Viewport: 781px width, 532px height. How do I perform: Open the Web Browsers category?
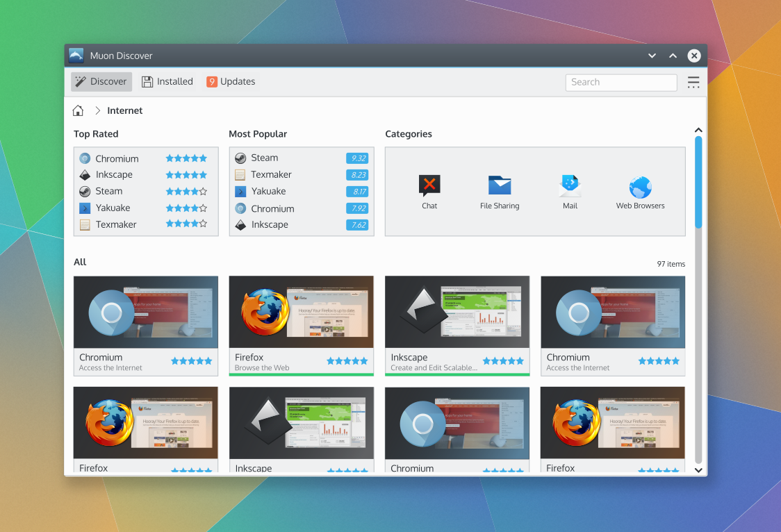pos(640,188)
